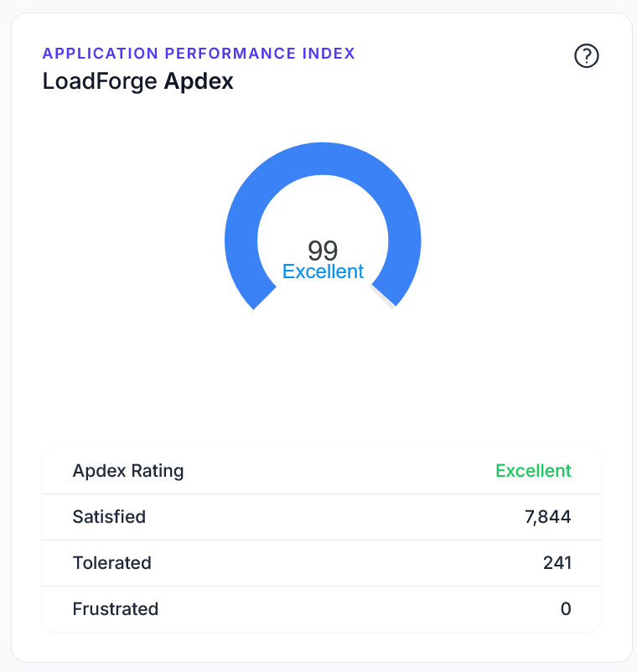
Task: Open the Apdex help question-mark icon
Action: 587,55
